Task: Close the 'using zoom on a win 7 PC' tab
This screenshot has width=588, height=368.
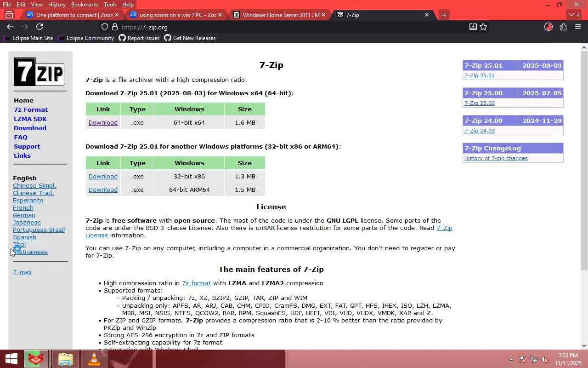Action: coord(220,15)
